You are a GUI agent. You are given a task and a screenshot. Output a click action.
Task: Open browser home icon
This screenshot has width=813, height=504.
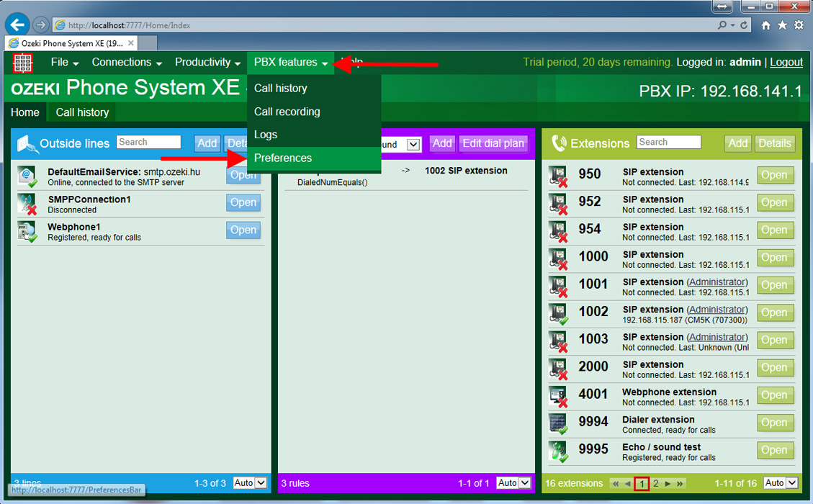765,25
